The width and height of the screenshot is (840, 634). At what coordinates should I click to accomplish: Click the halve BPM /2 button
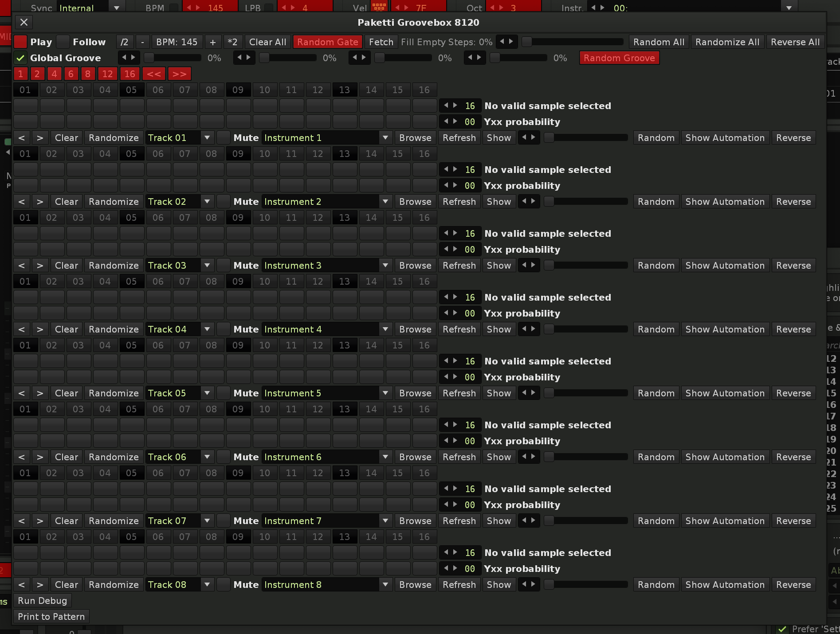(125, 42)
